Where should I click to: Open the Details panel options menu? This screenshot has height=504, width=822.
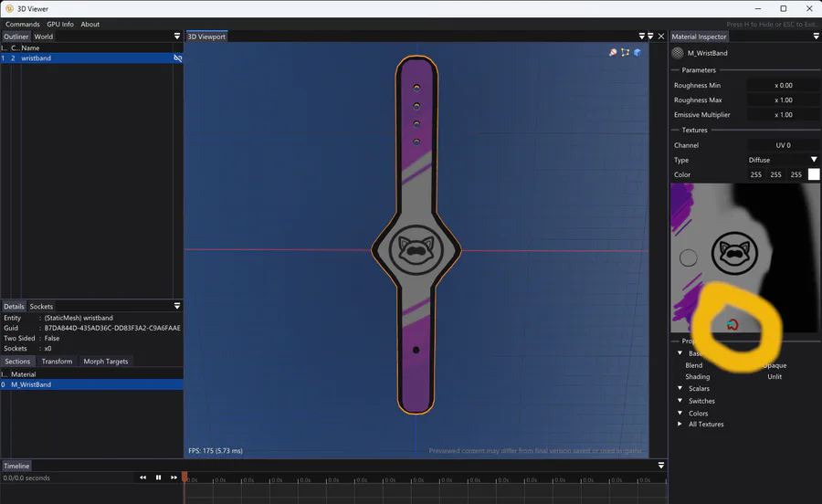click(177, 306)
